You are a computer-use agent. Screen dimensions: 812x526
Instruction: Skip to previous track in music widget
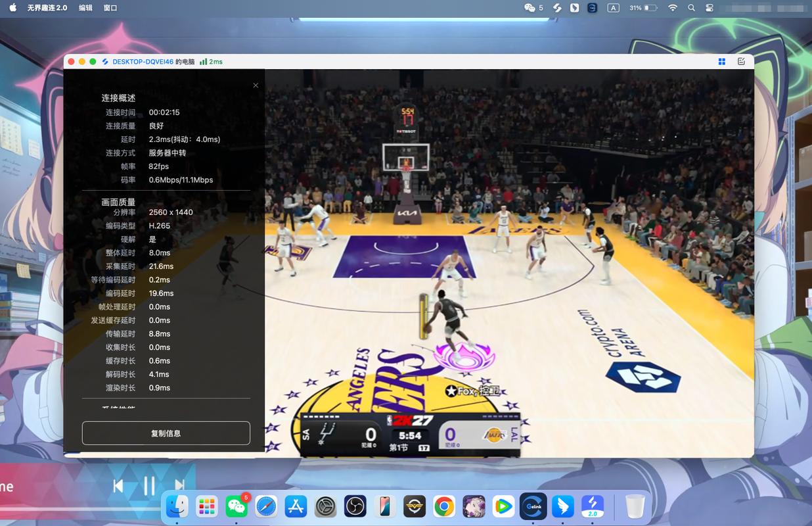click(118, 486)
